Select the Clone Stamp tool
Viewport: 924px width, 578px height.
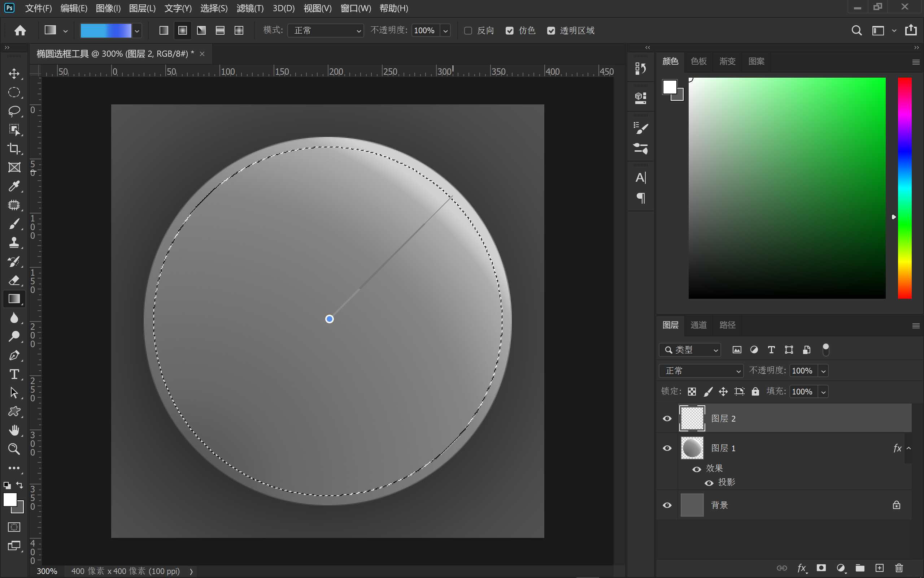[x=14, y=242]
